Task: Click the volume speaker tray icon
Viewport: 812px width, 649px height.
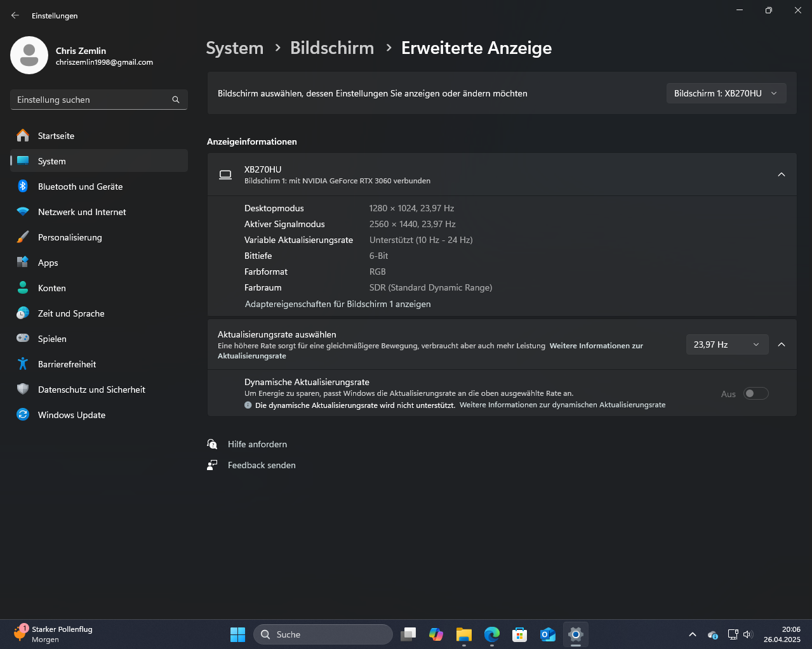Action: click(747, 634)
